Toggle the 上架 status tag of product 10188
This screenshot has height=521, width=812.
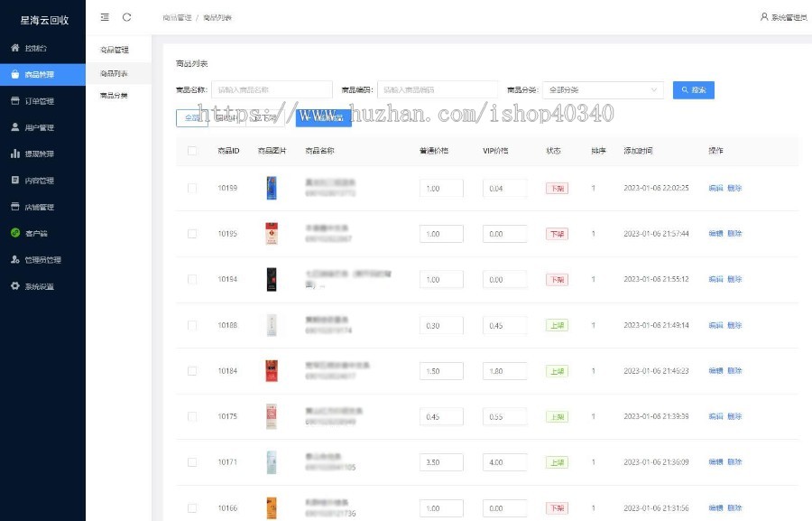click(x=558, y=326)
